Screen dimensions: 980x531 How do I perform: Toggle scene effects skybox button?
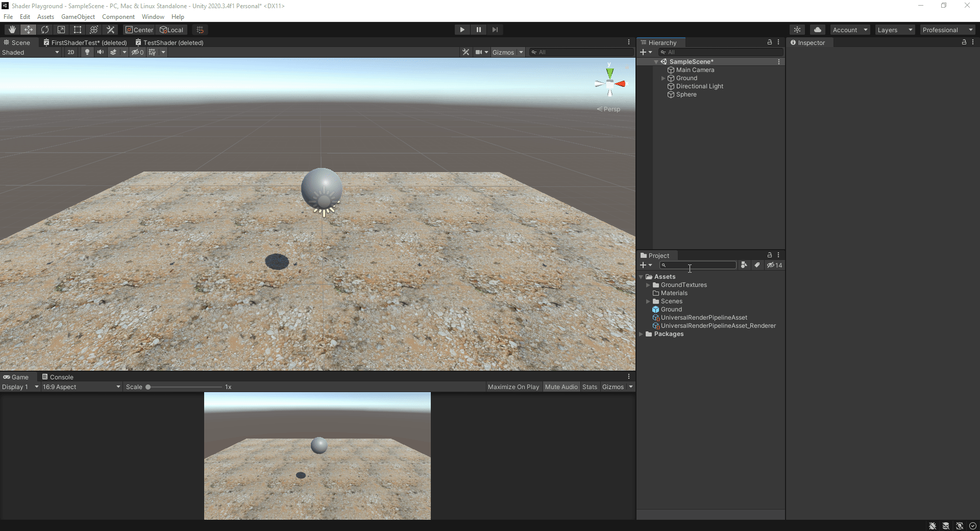point(113,52)
